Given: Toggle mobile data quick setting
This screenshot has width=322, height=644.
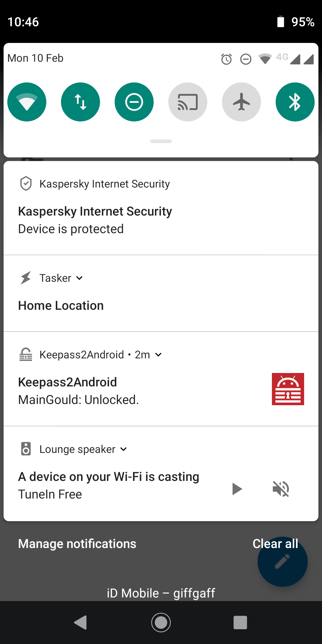Looking at the screenshot, I should click(80, 102).
